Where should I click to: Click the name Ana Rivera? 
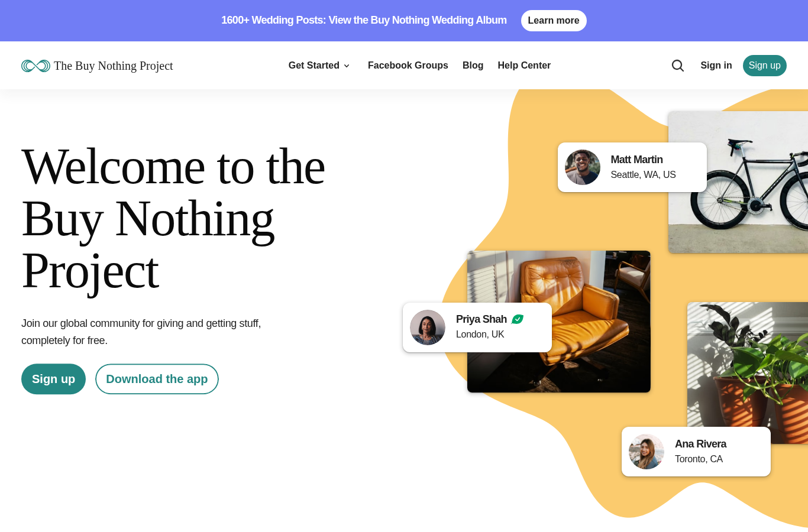click(700, 444)
